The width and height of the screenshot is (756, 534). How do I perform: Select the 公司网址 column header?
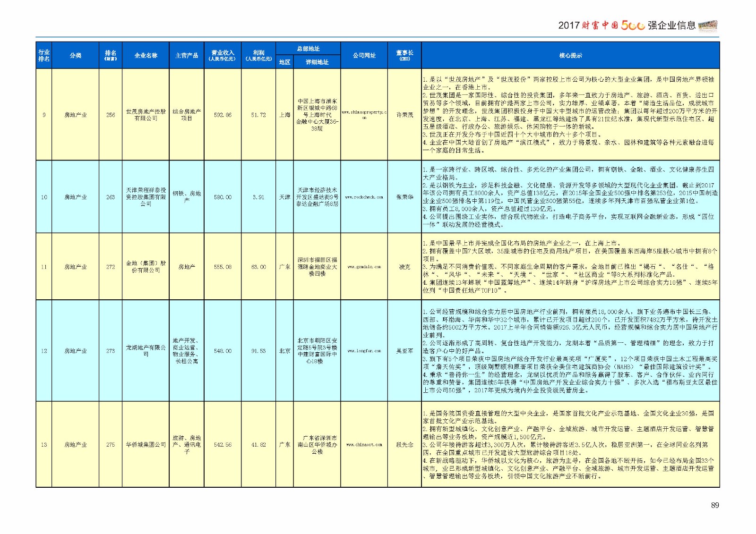point(364,55)
